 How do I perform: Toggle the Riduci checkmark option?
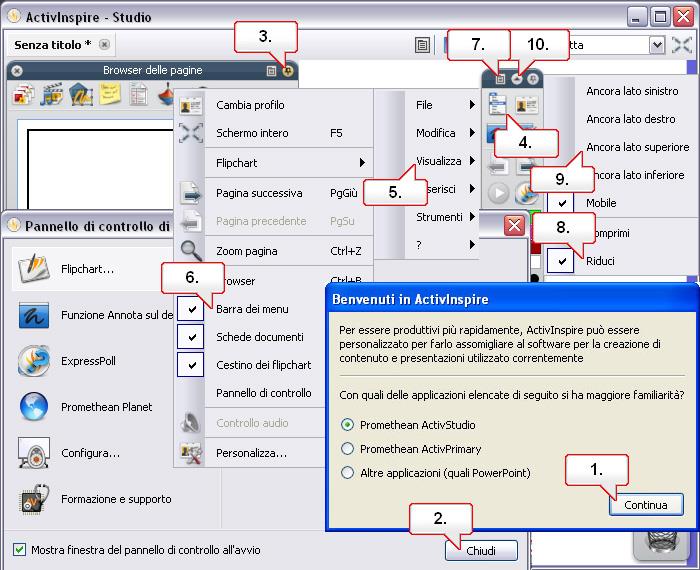click(560, 261)
